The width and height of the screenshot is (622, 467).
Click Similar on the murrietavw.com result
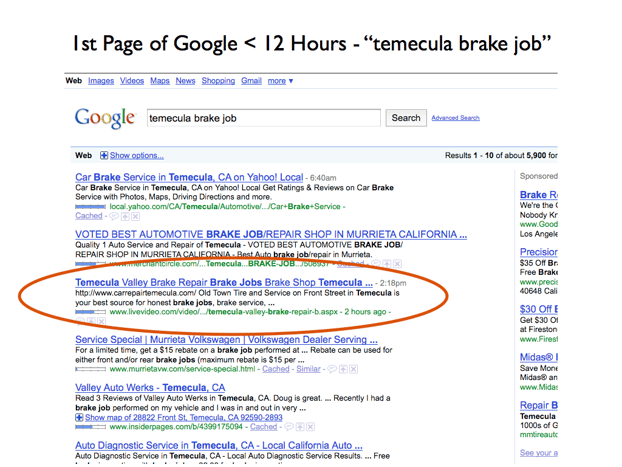pyautogui.click(x=308, y=369)
